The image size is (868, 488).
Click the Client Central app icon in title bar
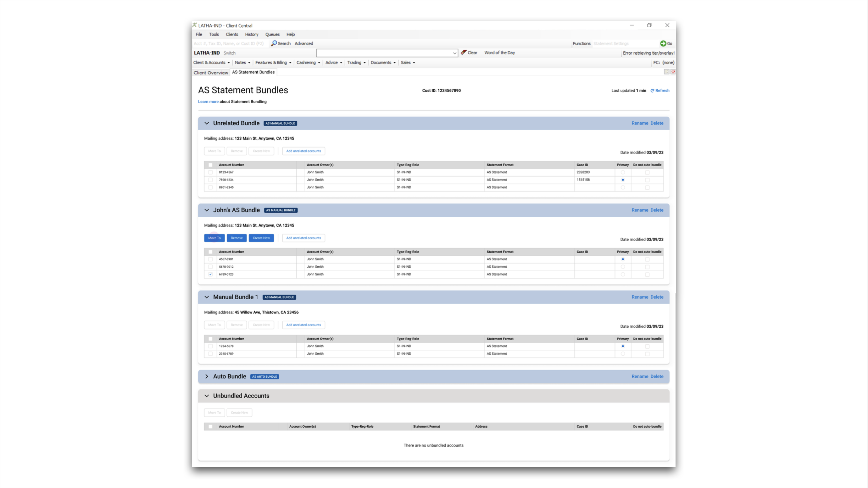pyautogui.click(x=195, y=25)
